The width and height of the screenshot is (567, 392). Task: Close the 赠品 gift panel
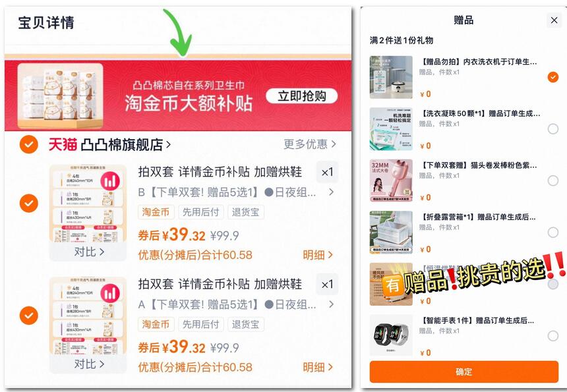(x=554, y=20)
